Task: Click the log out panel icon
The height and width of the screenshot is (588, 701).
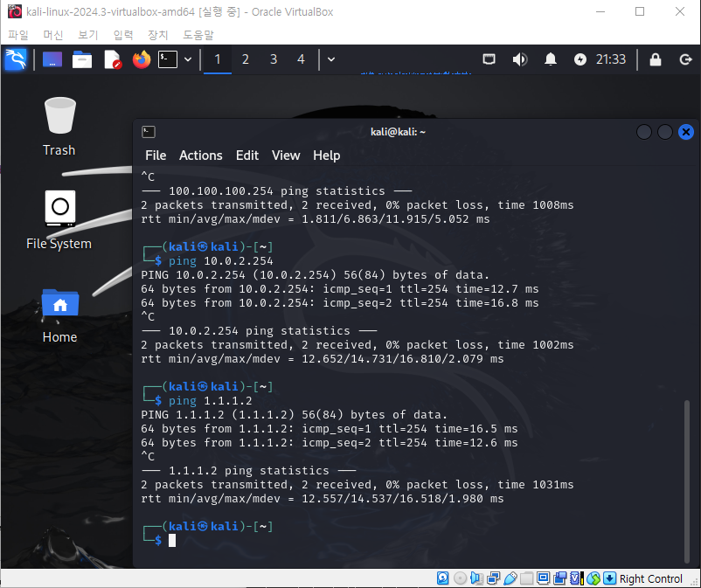Action: click(686, 59)
